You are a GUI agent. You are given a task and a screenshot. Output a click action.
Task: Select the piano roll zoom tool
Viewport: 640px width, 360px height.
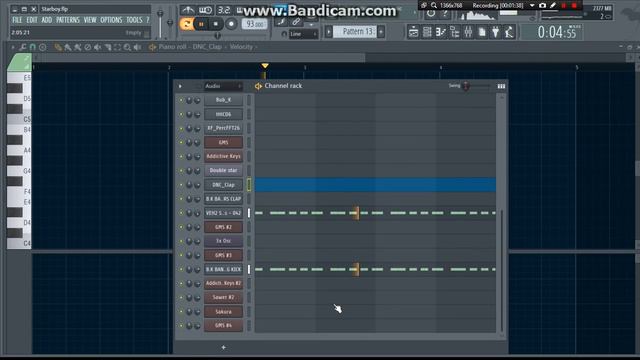[127, 47]
